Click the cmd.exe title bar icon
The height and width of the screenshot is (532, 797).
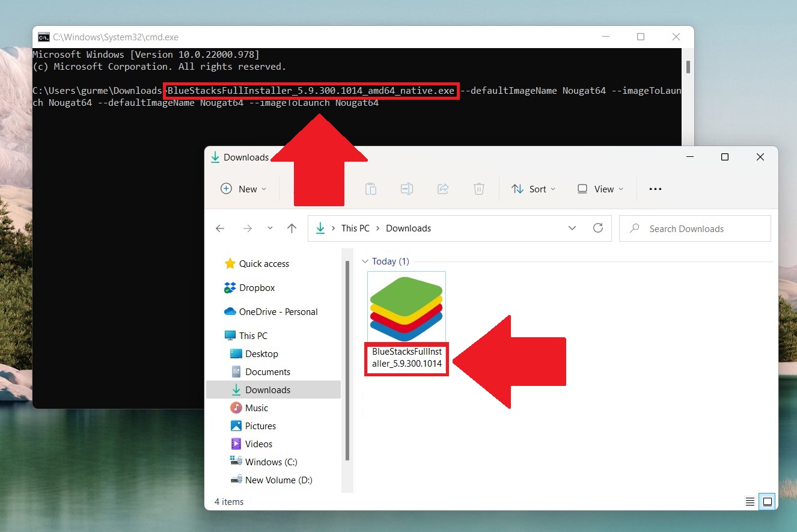[43, 37]
